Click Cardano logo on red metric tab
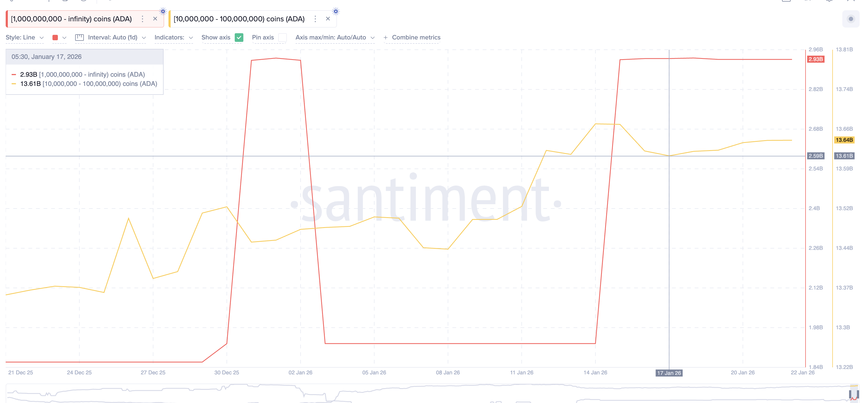The image size is (868, 403). (163, 11)
